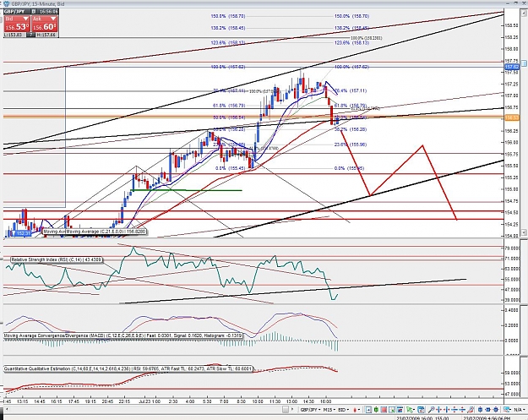Click the chart-with-pencil edit icon
Image resolution: width=528 pixels, height=420 pixels.
[392, 410]
